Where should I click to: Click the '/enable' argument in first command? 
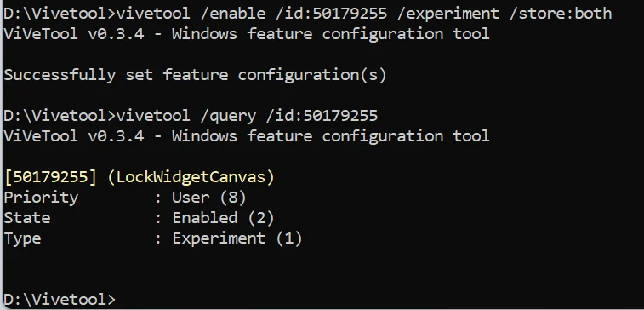(x=232, y=14)
